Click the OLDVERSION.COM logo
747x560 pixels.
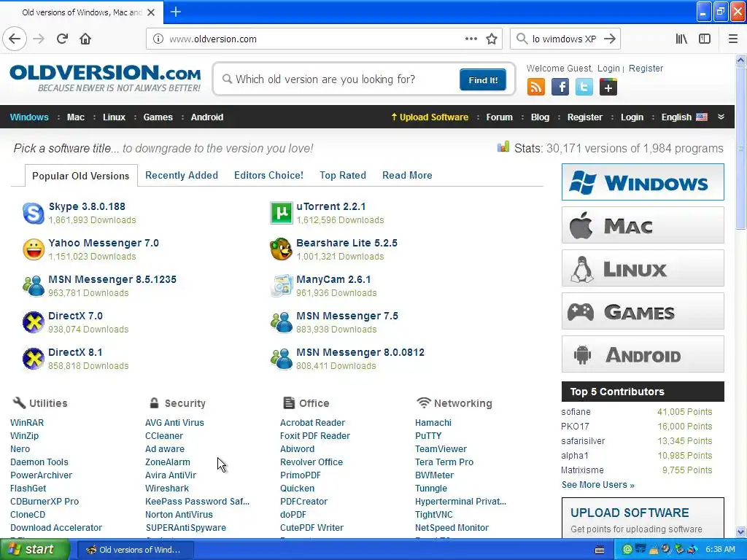[x=105, y=78]
